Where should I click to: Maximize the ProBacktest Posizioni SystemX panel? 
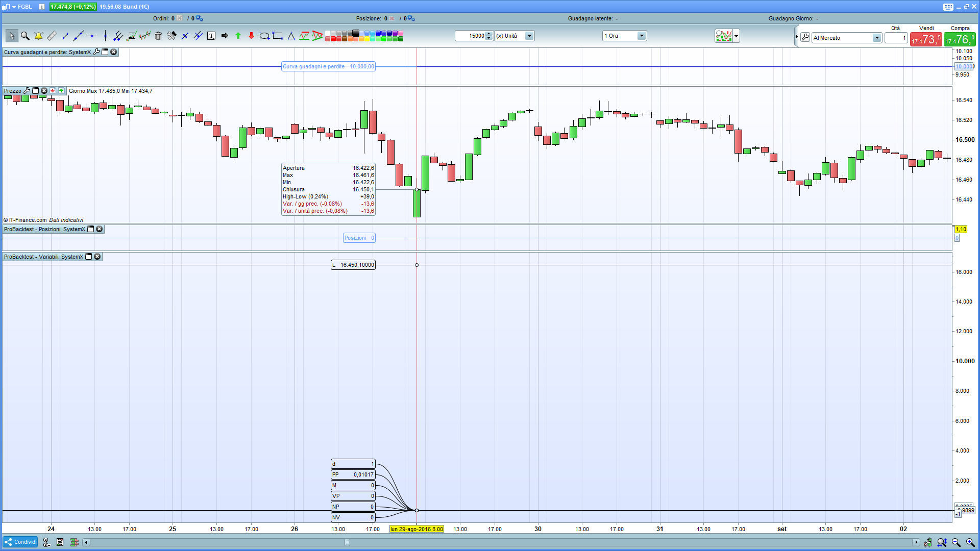click(91, 229)
